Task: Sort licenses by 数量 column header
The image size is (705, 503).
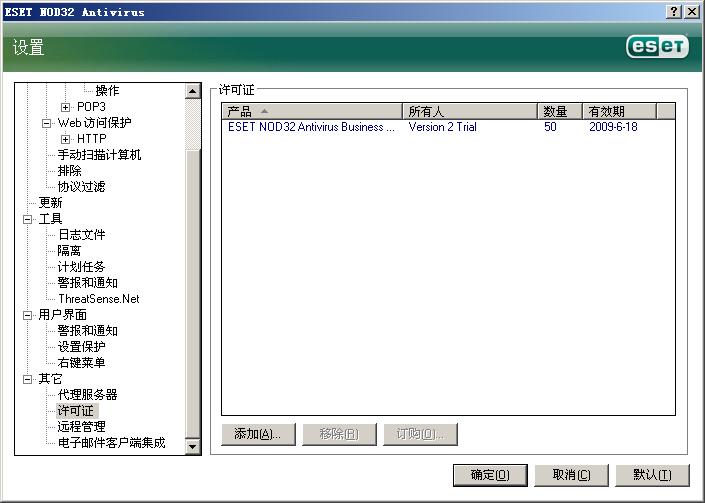Action: pyautogui.click(x=560, y=111)
